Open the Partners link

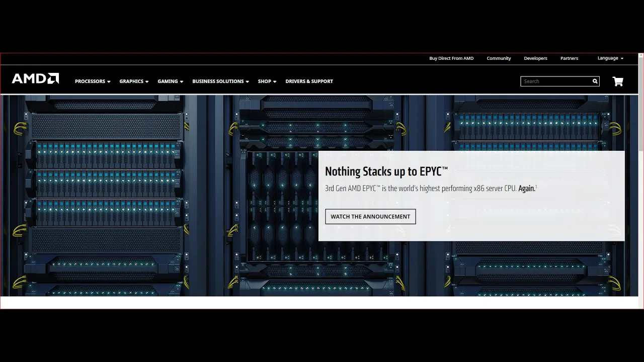(x=569, y=58)
